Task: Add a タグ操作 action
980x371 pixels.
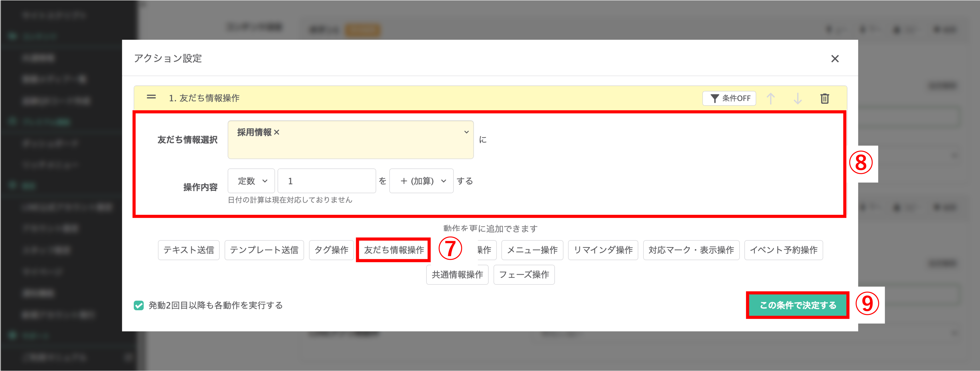Action: pyautogui.click(x=331, y=250)
